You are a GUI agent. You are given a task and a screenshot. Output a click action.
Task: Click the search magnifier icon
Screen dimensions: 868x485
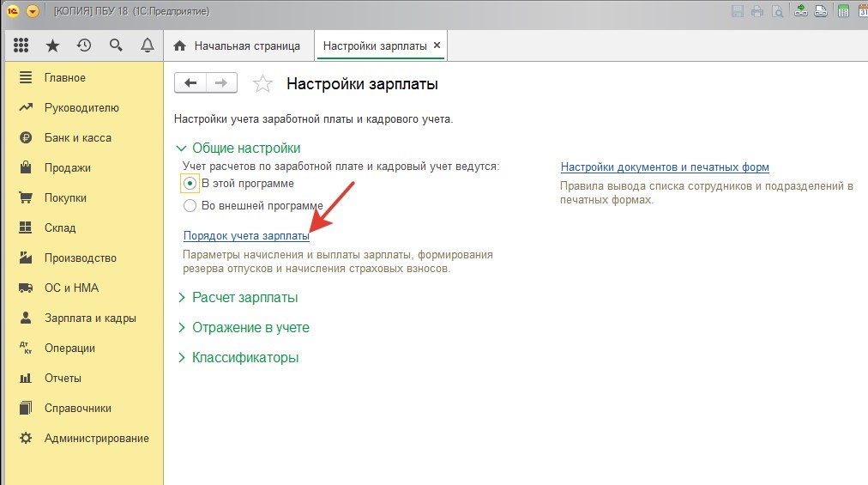(115, 45)
